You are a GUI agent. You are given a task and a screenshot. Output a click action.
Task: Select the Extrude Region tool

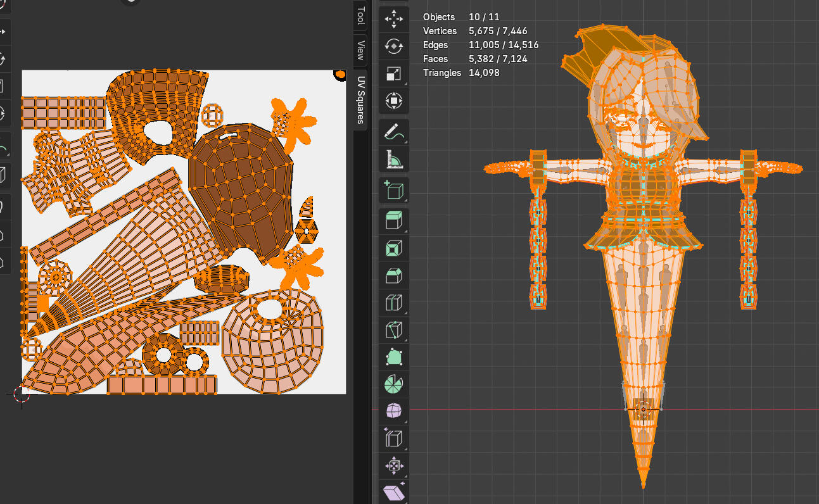click(x=393, y=221)
